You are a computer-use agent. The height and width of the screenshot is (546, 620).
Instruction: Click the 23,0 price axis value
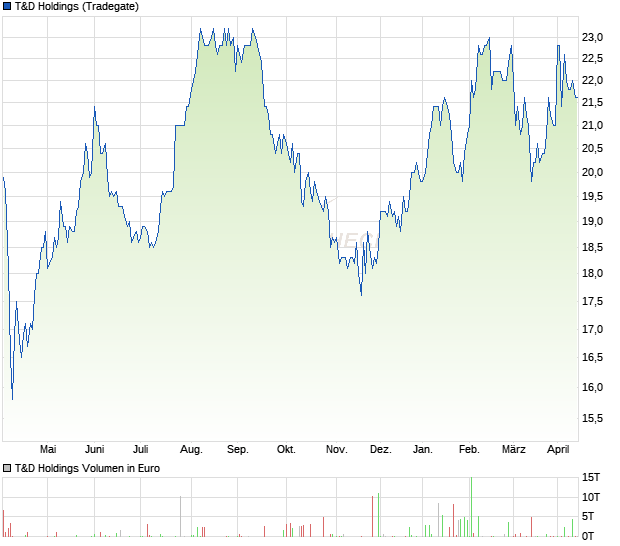[x=592, y=38]
